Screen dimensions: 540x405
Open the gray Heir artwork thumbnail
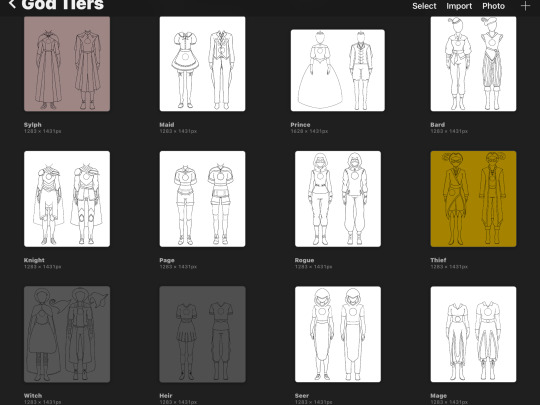(202, 334)
